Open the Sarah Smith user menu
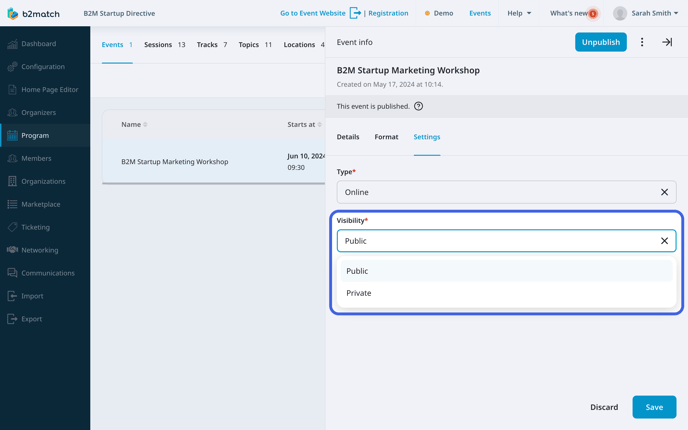688x430 pixels. 655,13
